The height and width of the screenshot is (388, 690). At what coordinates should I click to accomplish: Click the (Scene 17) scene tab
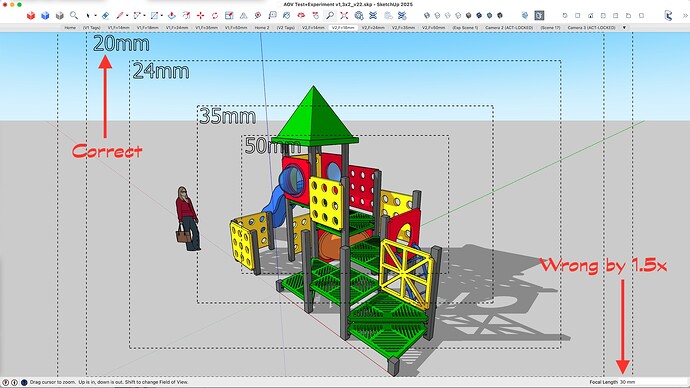(x=550, y=27)
